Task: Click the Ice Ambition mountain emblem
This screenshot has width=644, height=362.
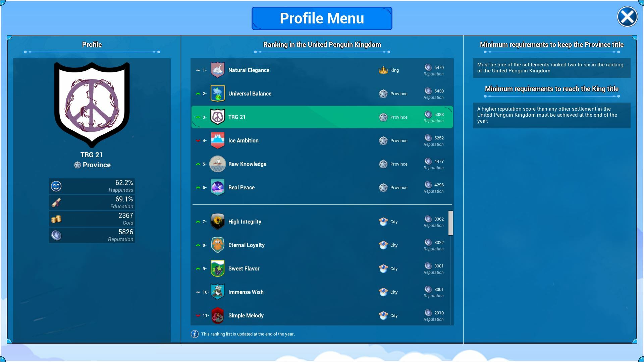Action: [217, 140]
